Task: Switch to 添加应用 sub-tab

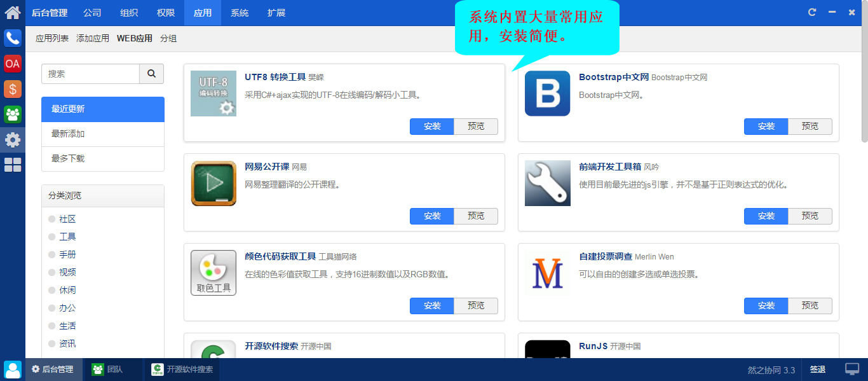Action: click(93, 38)
